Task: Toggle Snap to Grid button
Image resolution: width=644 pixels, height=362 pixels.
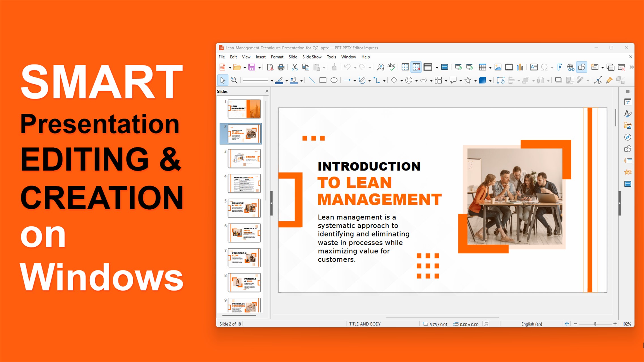Action: pos(416,67)
